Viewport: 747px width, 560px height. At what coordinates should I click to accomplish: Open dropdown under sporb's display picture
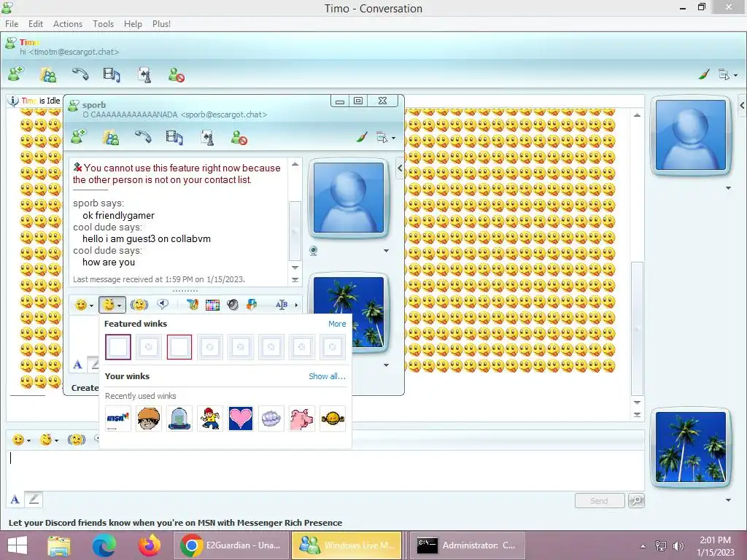[386, 251]
